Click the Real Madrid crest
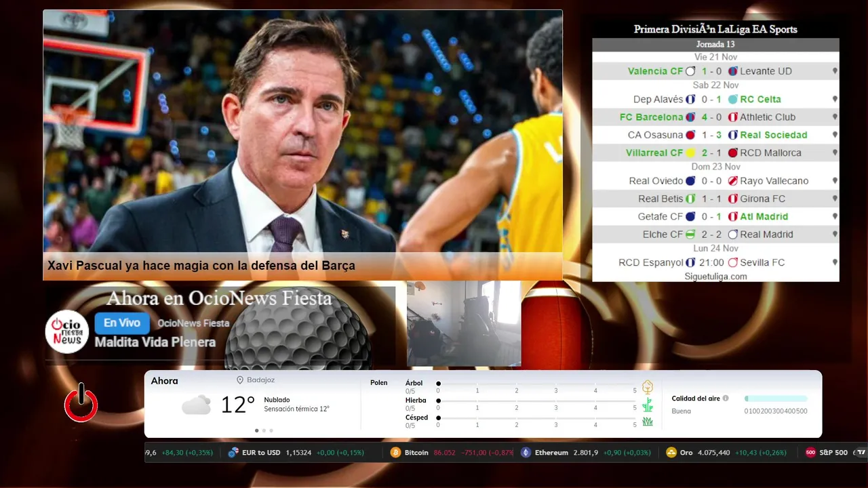 pyautogui.click(x=732, y=235)
